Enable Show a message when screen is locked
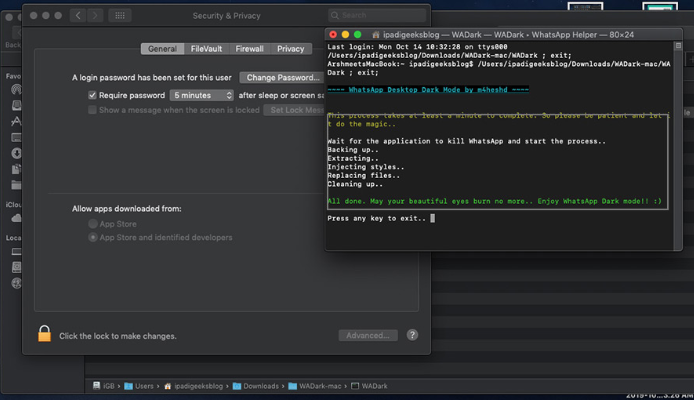694x400 pixels. click(x=92, y=110)
